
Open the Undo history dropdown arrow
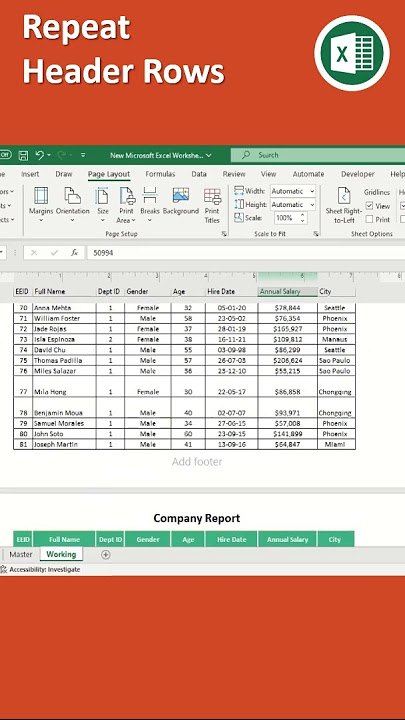(49, 155)
